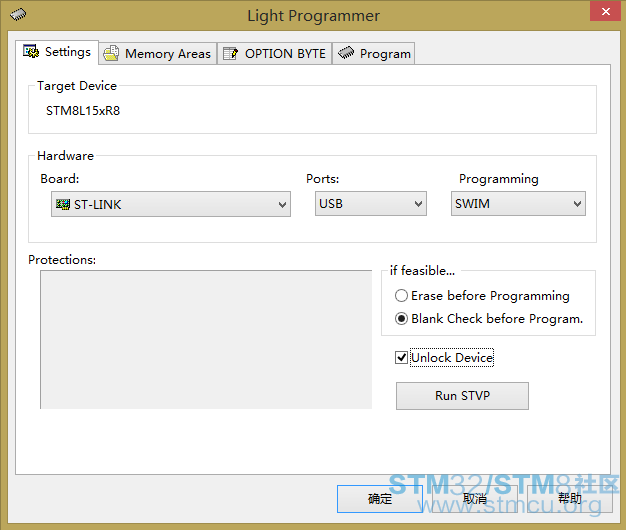Expand the Ports dropdown showing USB

[371, 204]
